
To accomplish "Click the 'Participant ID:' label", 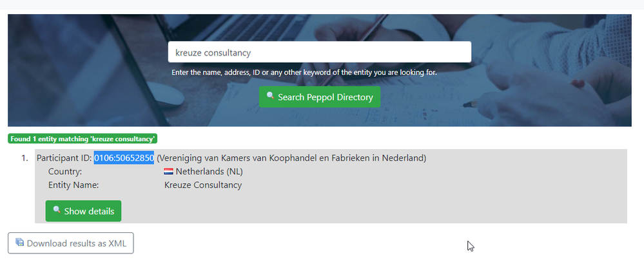I will pyautogui.click(x=64, y=158).
